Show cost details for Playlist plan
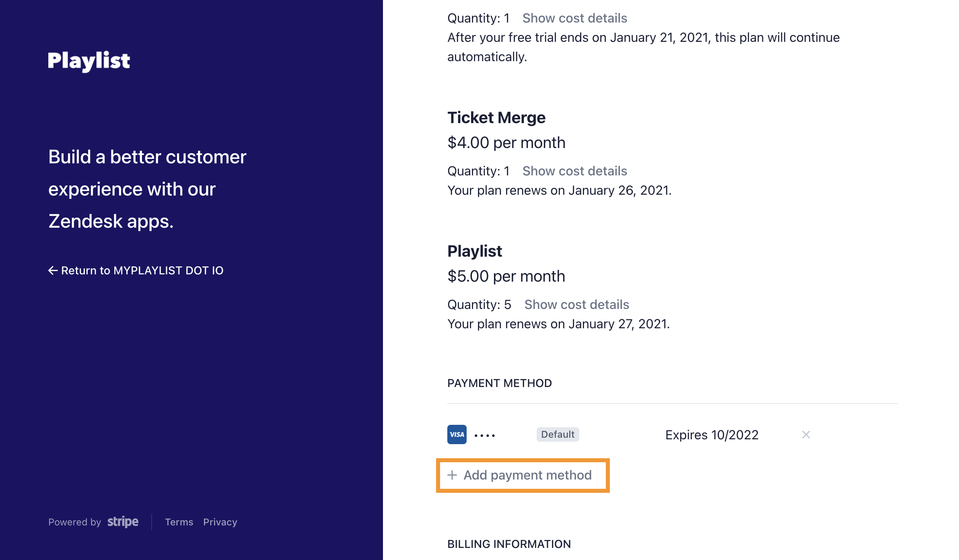This screenshot has width=959, height=560. click(x=576, y=305)
